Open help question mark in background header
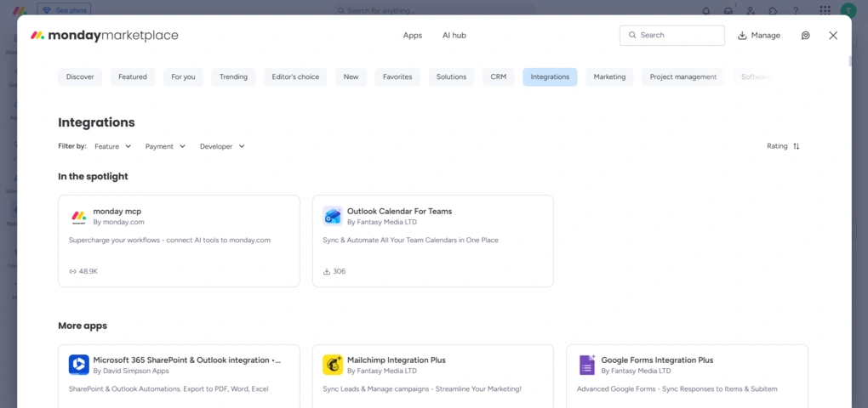The width and height of the screenshot is (868, 408). pyautogui.click(x=796, y=10)
